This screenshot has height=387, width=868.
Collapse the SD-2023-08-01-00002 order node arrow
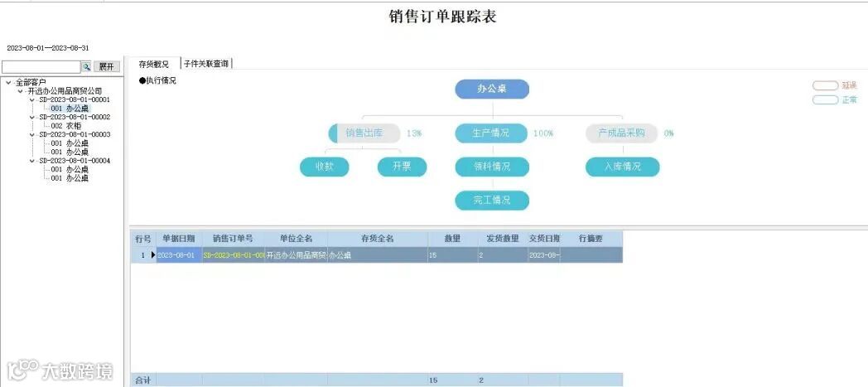[x=31, y=118]
